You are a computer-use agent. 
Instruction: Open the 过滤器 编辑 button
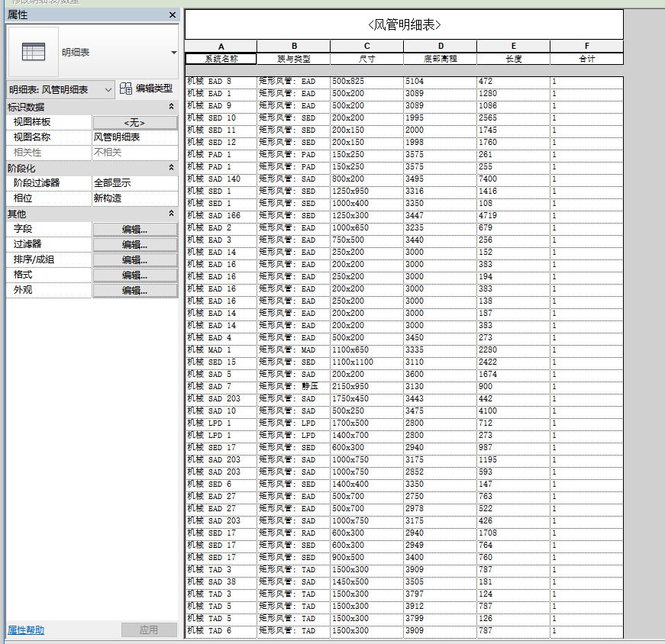135,245
